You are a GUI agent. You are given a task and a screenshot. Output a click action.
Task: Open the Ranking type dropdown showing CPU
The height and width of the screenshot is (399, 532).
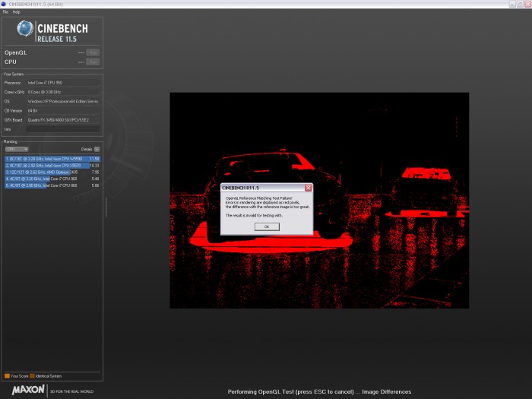click(17, 149)
